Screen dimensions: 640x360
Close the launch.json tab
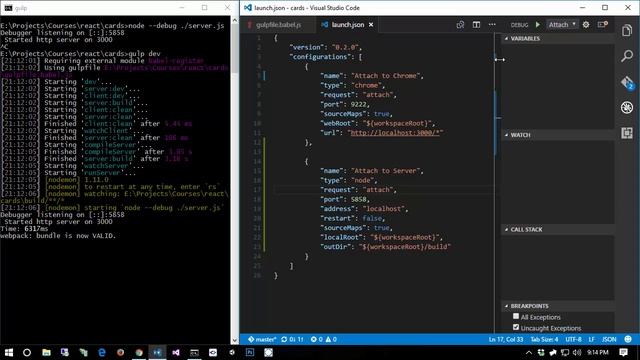pos(371,24)
